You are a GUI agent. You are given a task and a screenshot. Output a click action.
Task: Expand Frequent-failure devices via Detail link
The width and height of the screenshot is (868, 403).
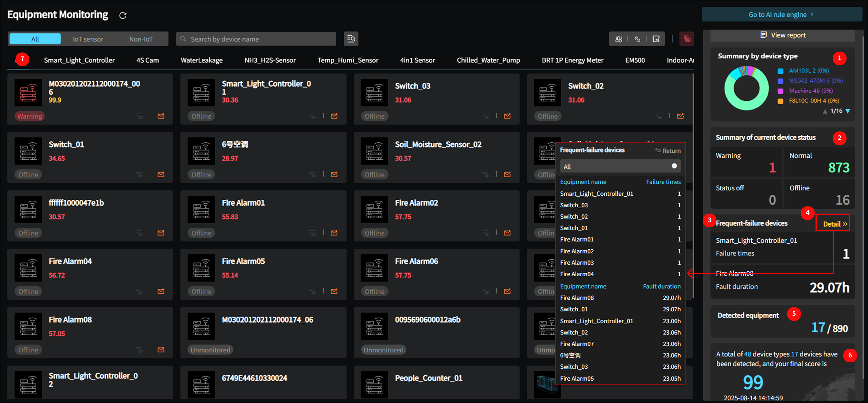pyautogui.click(x=835, y=224)
